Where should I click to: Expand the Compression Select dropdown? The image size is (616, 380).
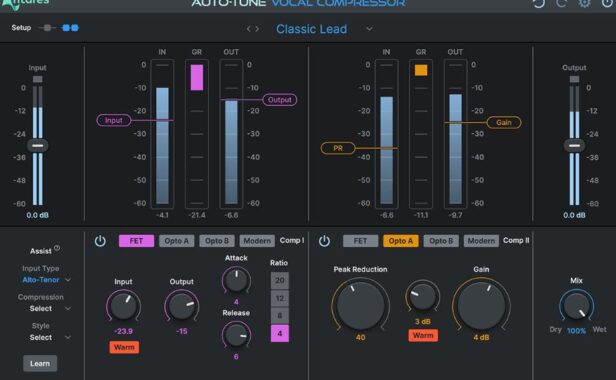pos(68,308)
